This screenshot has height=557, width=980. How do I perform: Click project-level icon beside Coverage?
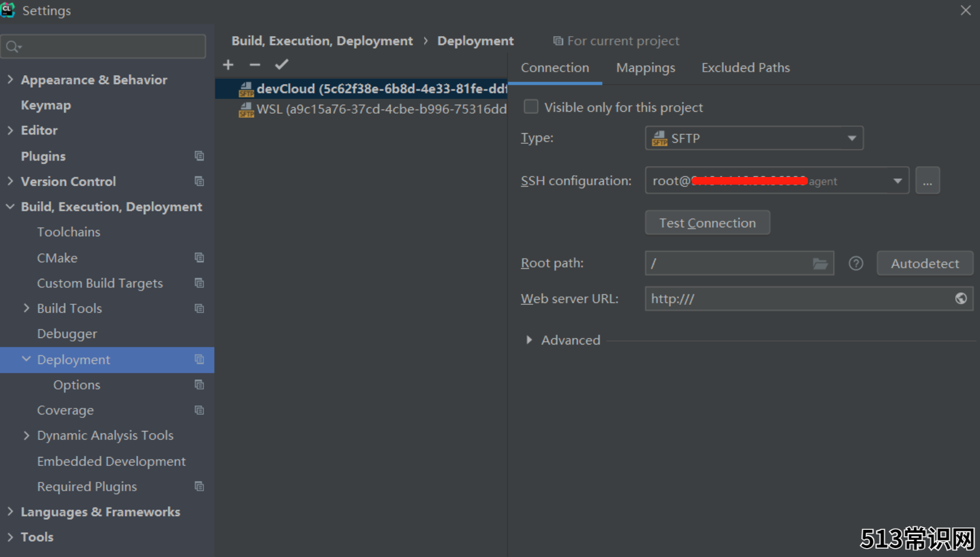[x=199, y=410]
